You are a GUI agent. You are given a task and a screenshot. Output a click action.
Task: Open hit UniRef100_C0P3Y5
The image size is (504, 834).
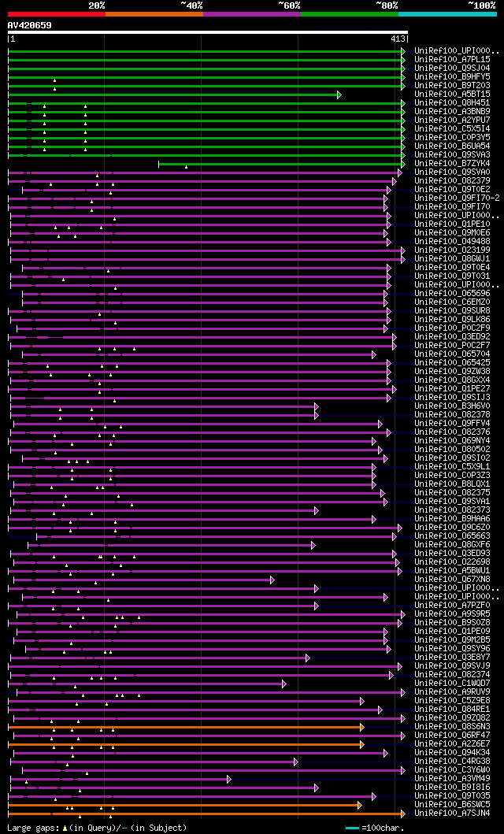pyautogui.click(x=453, y=137)
